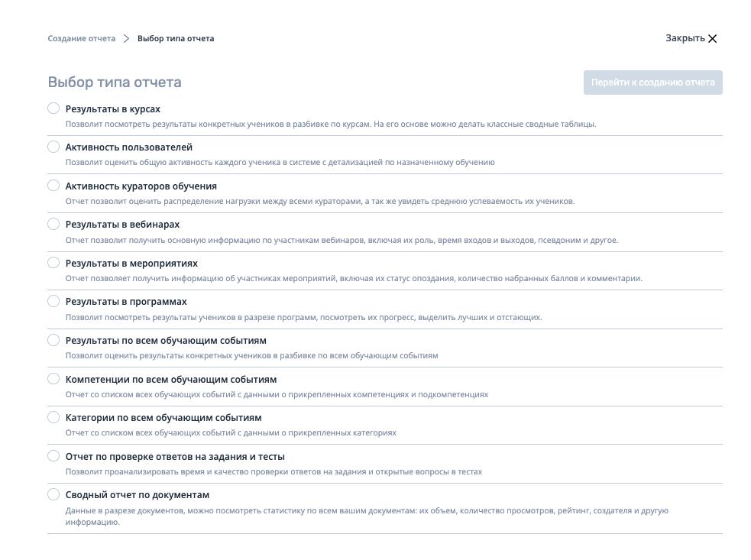Image resolution: width=751 pixels, height=560 pixels.
Task: Choose 'Активность пользователей' radio option
Action: pos(53,147)
